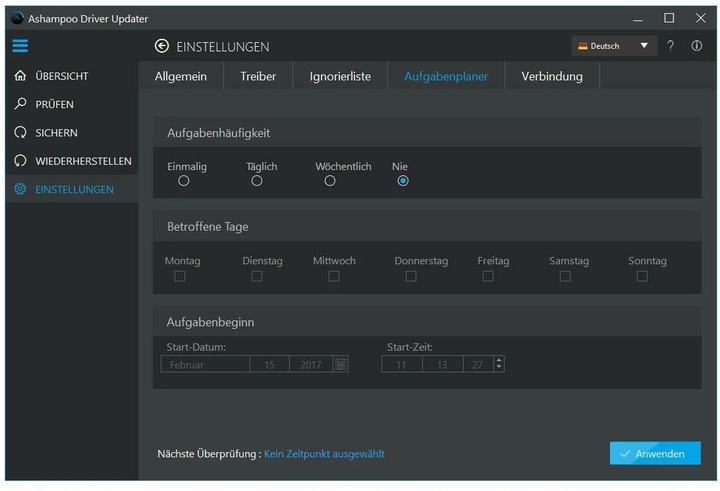Select the Einmalig frequency option
The height and width of the screenshot is (491, 720).
pyautogui.click(x=184, y=181)
